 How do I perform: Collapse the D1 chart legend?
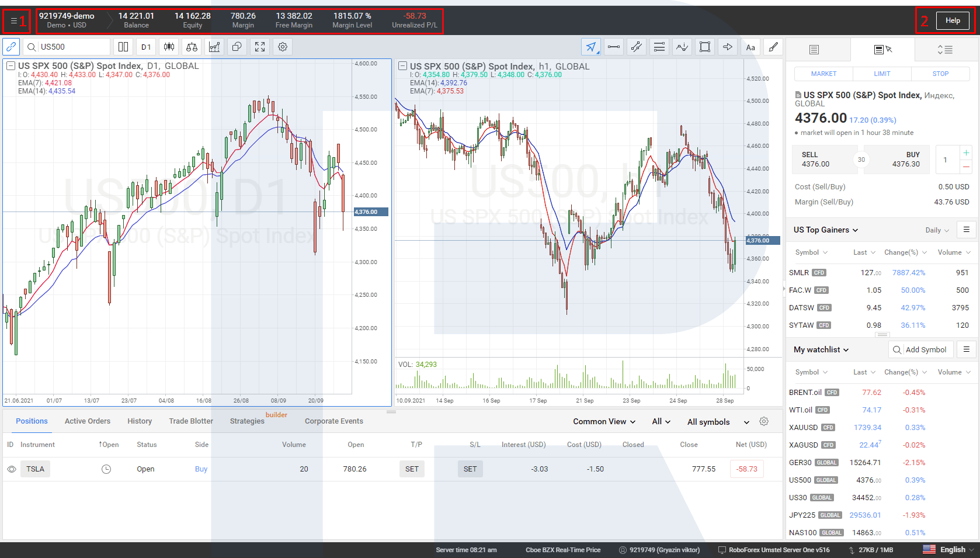[11, 66]
